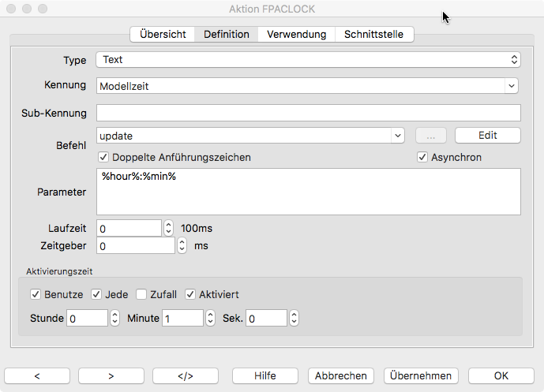This screenshot has height=392, width=544.
Task: Uncheck the Aktiviert checkbox
Action: pos(190,295)
